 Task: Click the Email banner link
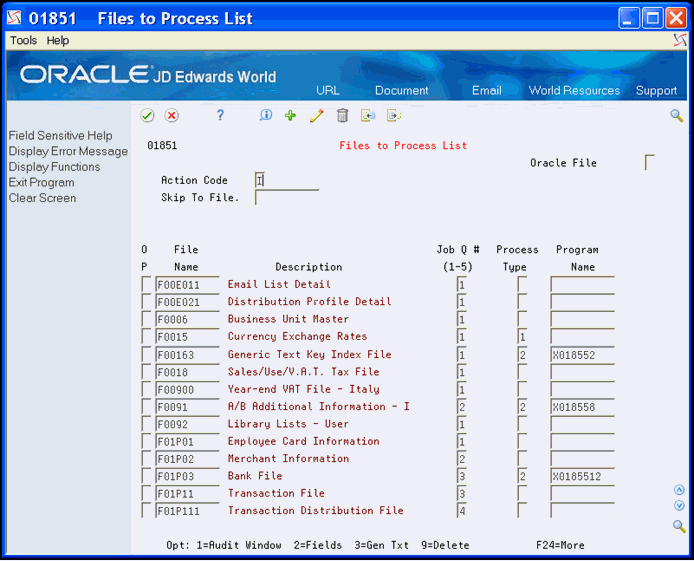point(486,90)
